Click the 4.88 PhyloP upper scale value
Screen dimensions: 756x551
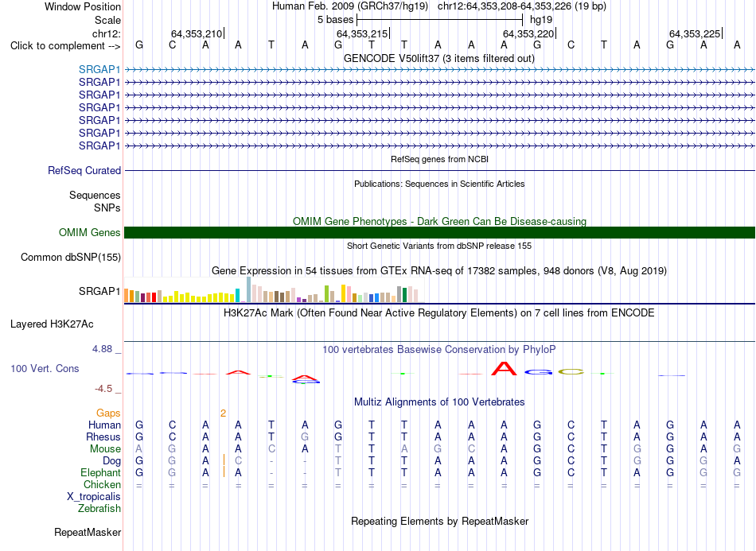point(102,349)
